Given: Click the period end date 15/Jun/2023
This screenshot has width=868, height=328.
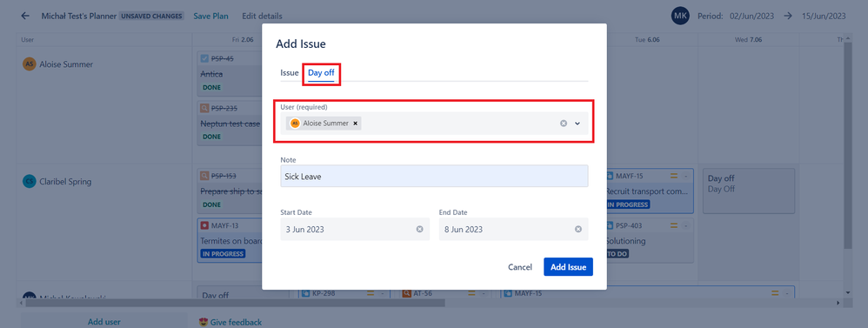Looking at the screenshot, I should [824, 16].
